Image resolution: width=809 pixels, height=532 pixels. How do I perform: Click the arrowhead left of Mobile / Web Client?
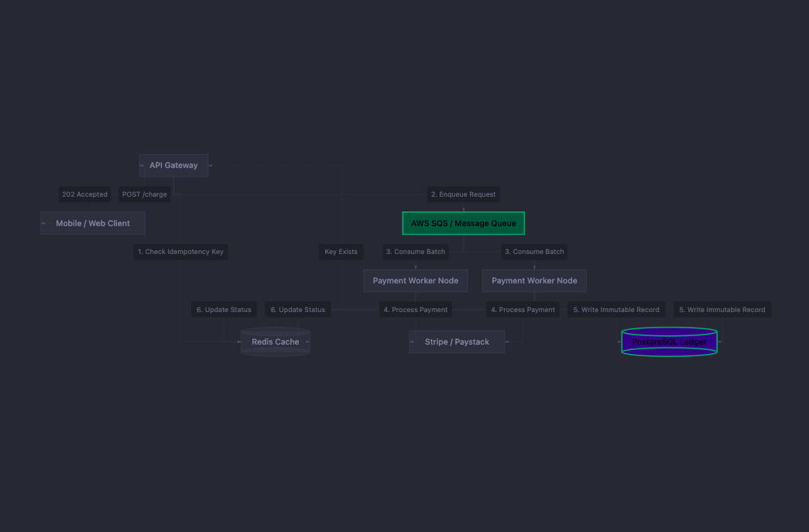(x=43, y=223)
